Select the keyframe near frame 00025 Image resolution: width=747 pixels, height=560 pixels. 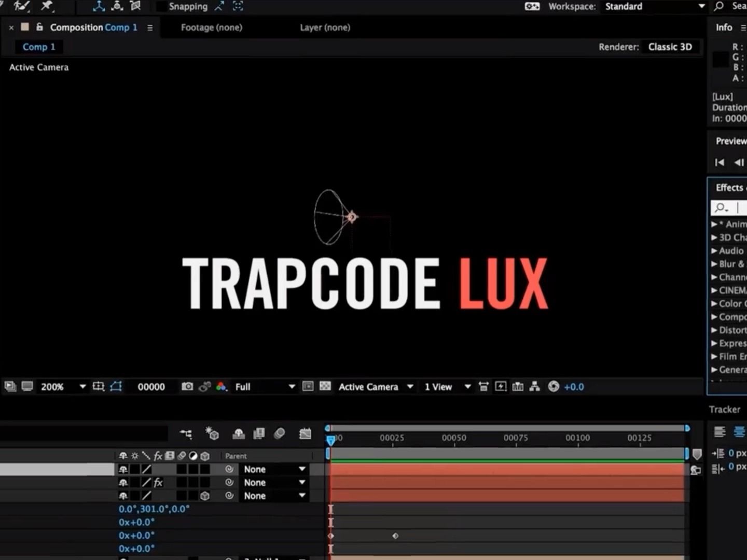click(395, 536)
